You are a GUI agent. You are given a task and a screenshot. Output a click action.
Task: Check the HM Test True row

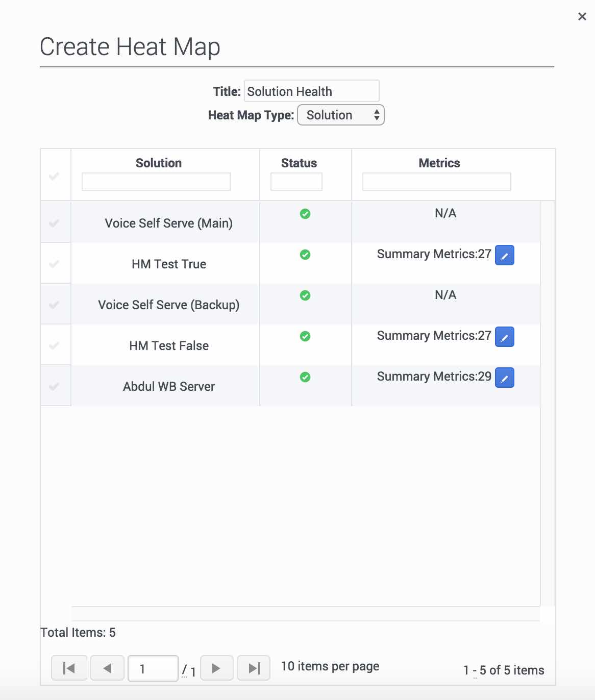coord(54,264)
